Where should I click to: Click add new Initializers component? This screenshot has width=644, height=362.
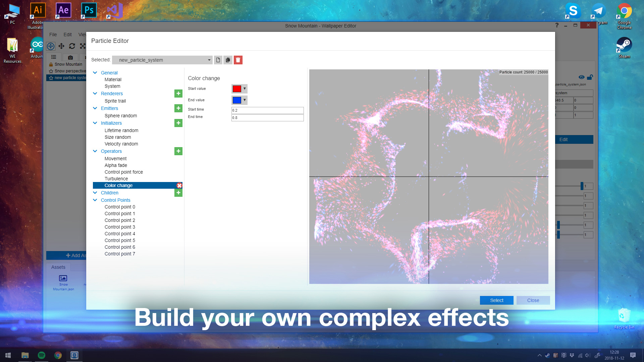click(x=178, y=123)
